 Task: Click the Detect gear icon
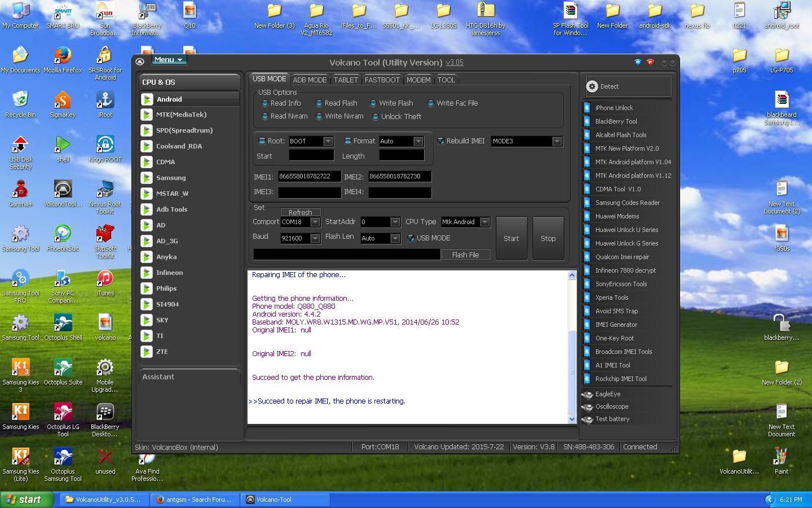(x=592, y=86)
